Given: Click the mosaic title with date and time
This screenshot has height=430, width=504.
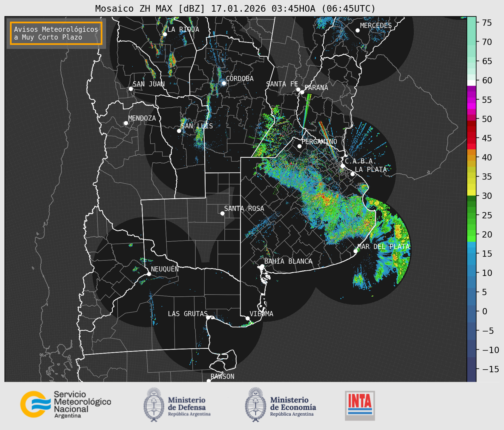Looking at the screenshot, I should tap(235, 9).
